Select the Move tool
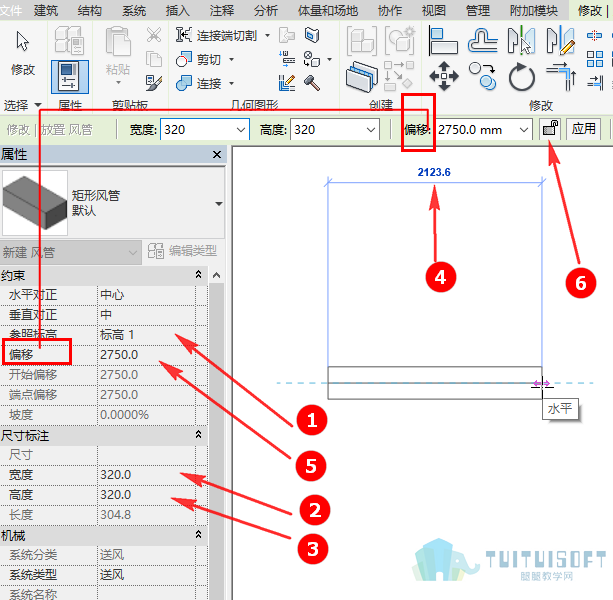Viewport: 613px width, 600px height. click(x=444, y=76)
